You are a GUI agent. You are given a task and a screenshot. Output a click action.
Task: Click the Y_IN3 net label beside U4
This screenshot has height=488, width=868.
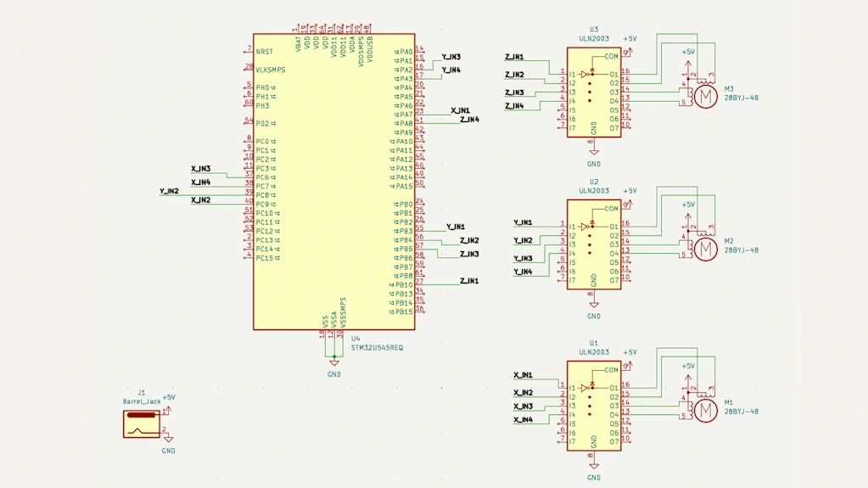(x=451, y=57)
